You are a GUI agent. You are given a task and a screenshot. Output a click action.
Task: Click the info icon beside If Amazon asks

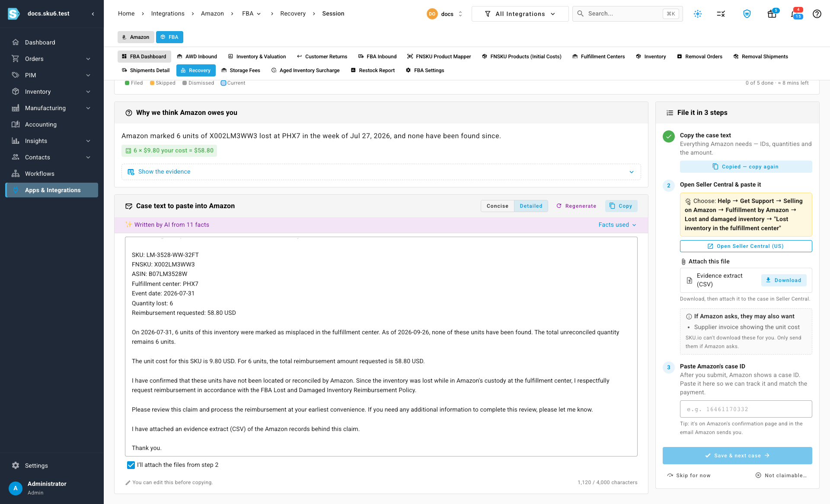689,317
